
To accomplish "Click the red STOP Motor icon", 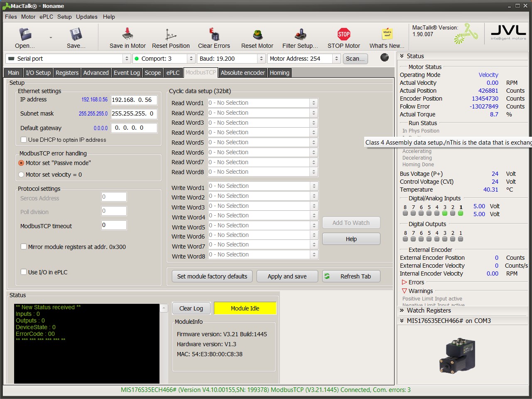I will point(344,34).
